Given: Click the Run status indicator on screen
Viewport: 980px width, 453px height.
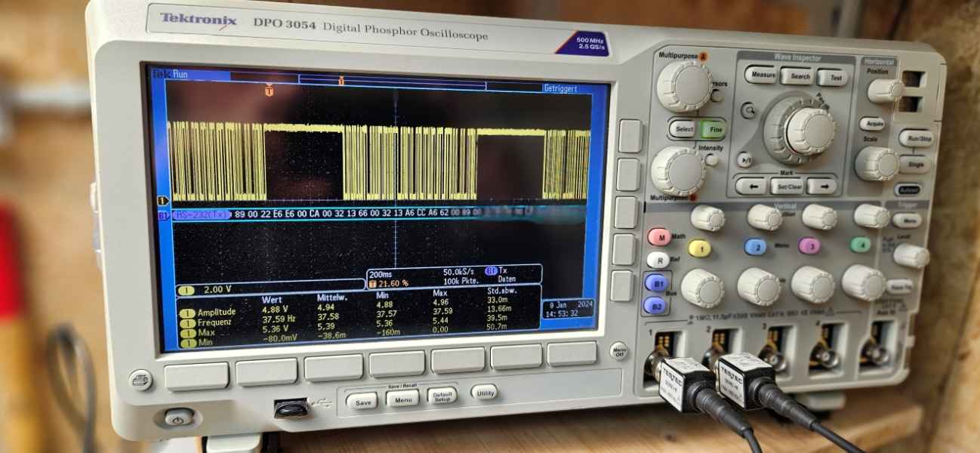Looking at the screenshot, I should 180,74.
